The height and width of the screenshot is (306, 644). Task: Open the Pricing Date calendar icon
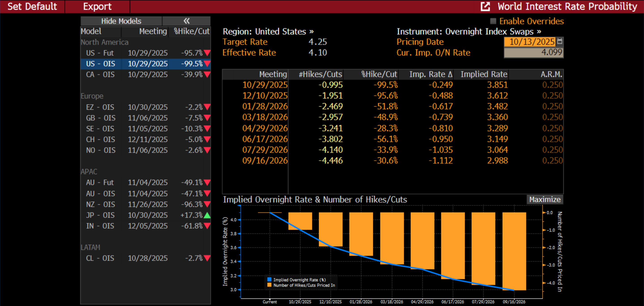tap(560, 41)
